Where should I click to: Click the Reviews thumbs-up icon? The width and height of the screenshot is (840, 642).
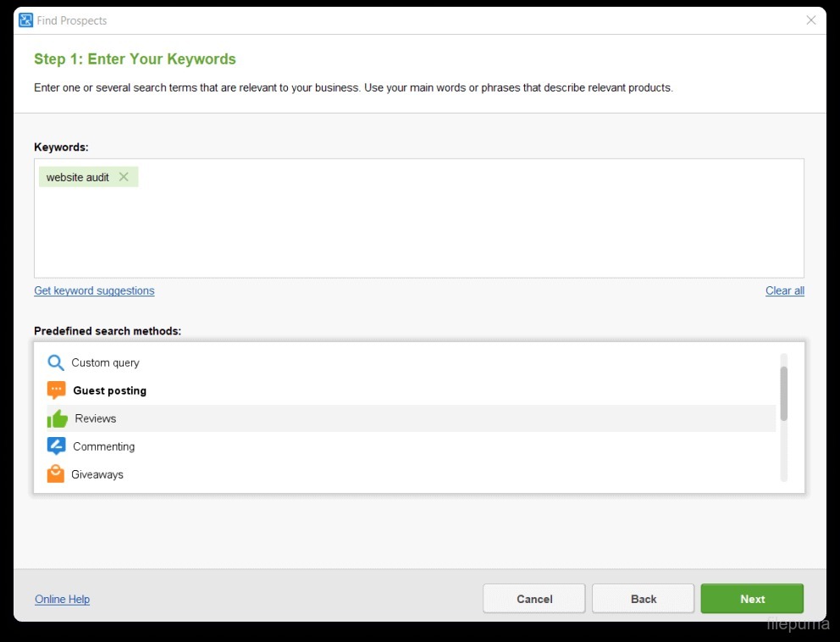[x=57, y=418]
